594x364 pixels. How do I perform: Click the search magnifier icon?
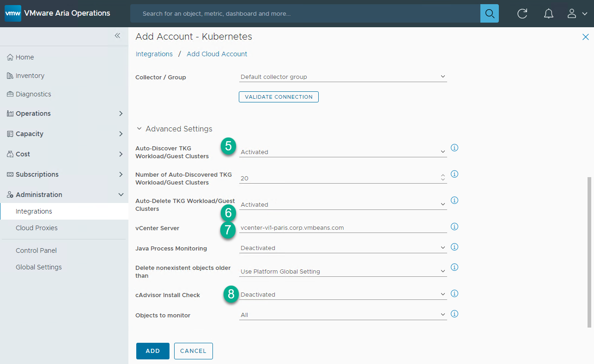[x=489, y=13]
